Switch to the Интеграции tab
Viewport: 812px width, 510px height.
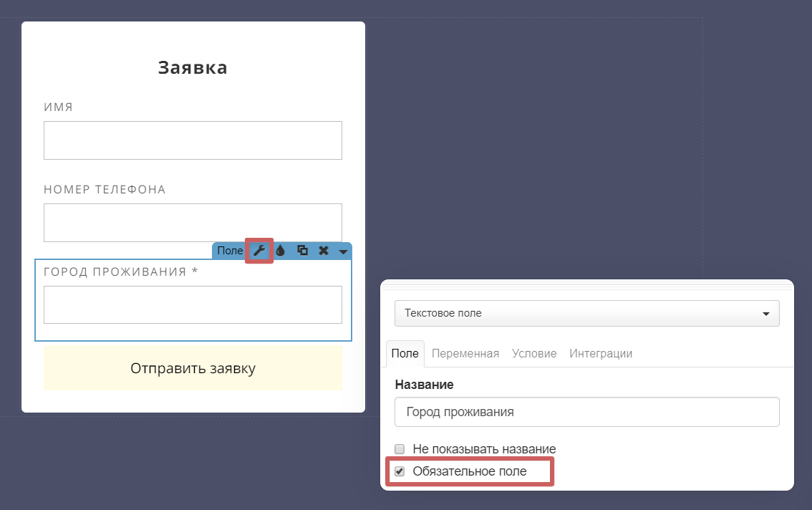(601, 353)
